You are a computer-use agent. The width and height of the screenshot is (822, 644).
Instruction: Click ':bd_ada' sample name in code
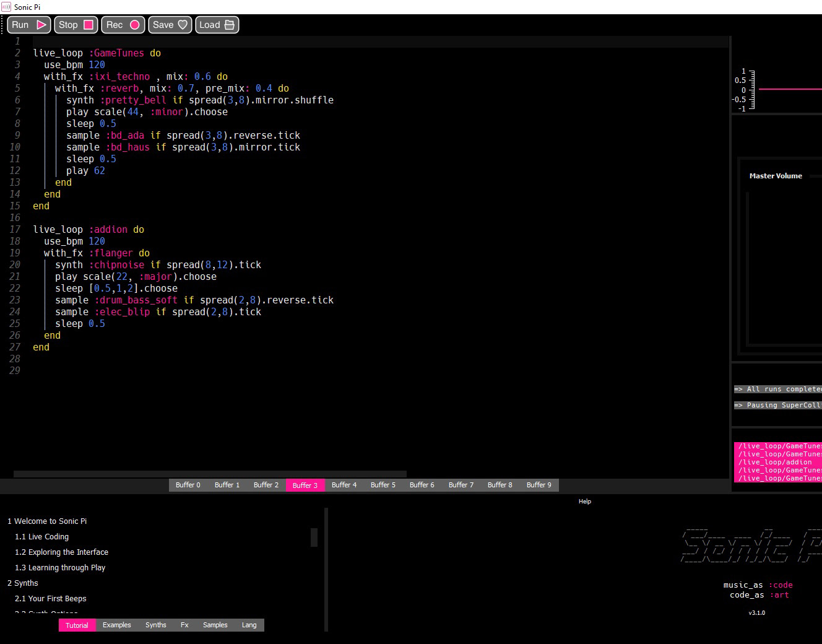tap(124, 136)
